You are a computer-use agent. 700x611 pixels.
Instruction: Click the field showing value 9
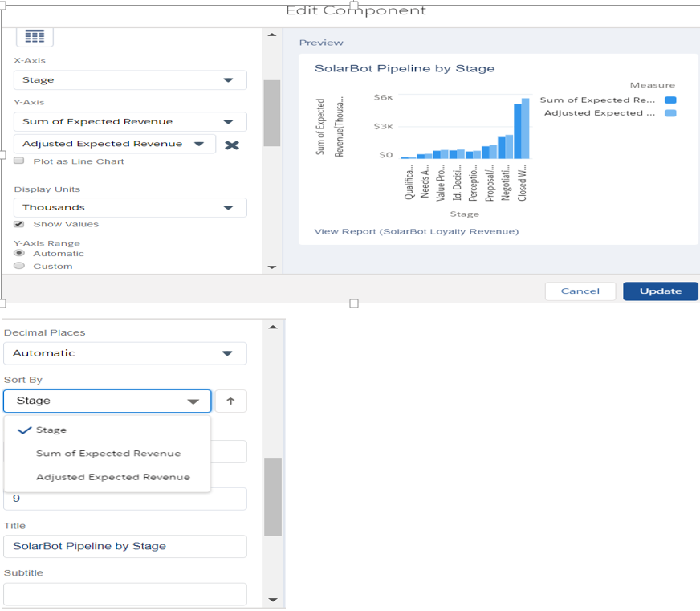pos(125,499)
